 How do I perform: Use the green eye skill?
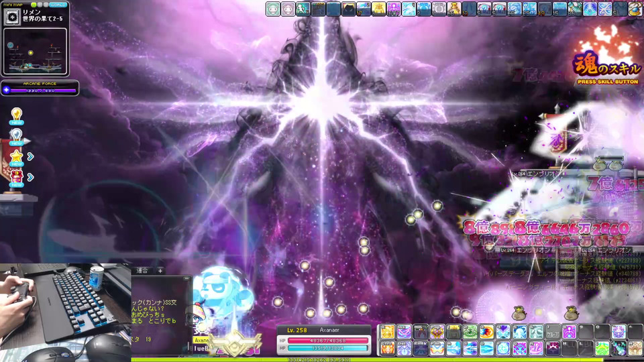tap(470, 332)
